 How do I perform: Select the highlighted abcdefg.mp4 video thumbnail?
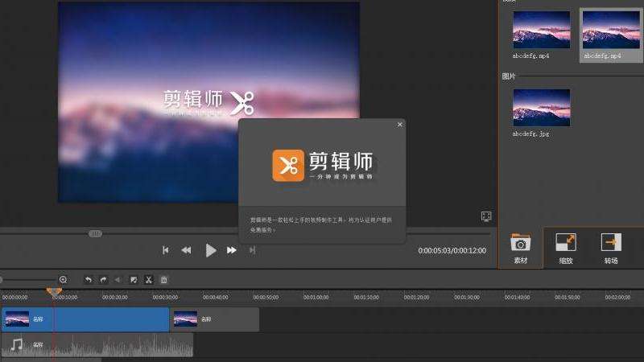(x=611, y=30)
